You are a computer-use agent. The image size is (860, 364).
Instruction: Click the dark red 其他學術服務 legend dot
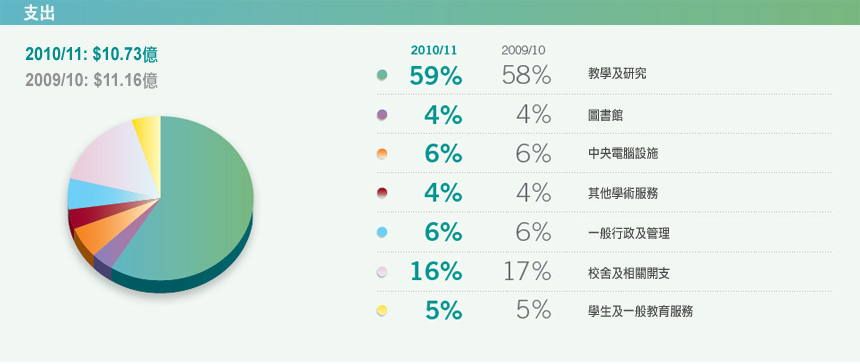pos(382,193)
